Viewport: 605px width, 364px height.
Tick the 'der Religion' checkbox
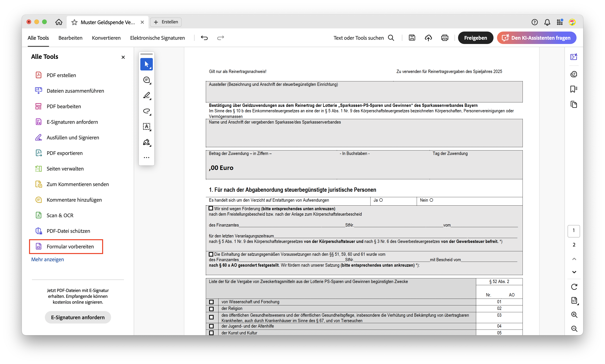pyautogui.click(x=211, y=309)
